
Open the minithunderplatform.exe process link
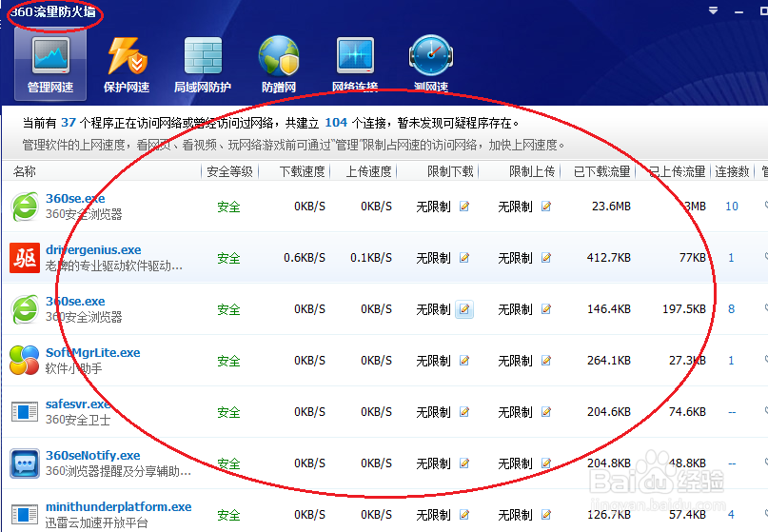[x=119, y=507]
